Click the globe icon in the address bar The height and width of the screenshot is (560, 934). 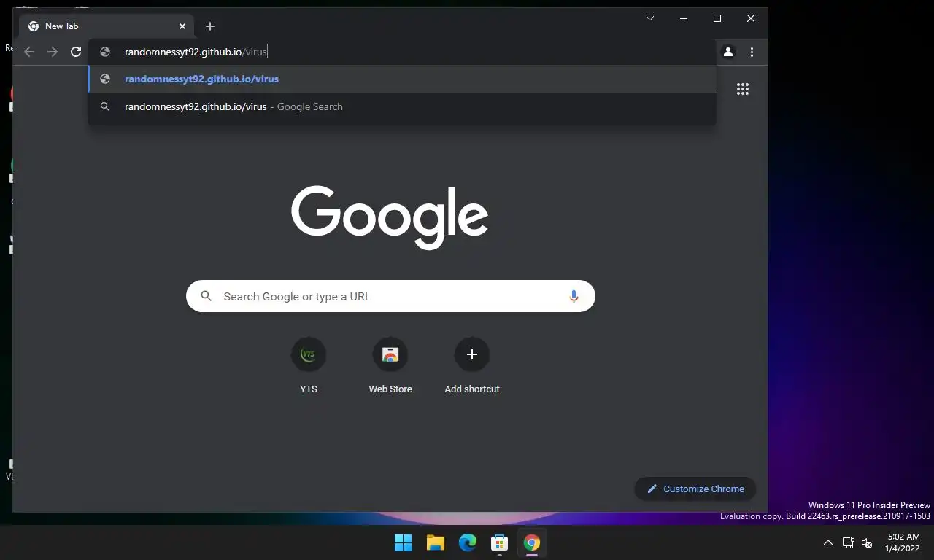[105, 52]
